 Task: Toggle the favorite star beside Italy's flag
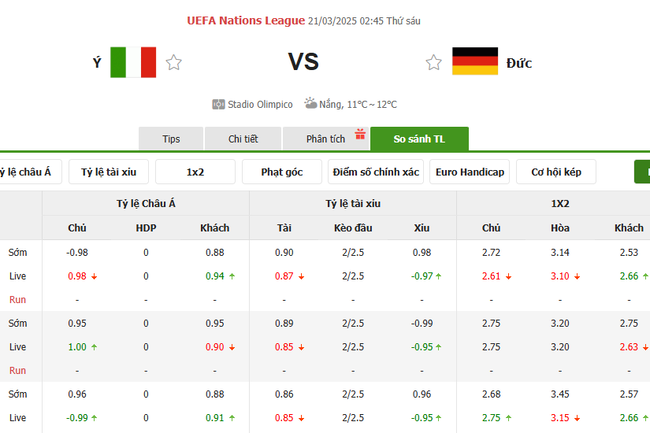coord(174,63)
